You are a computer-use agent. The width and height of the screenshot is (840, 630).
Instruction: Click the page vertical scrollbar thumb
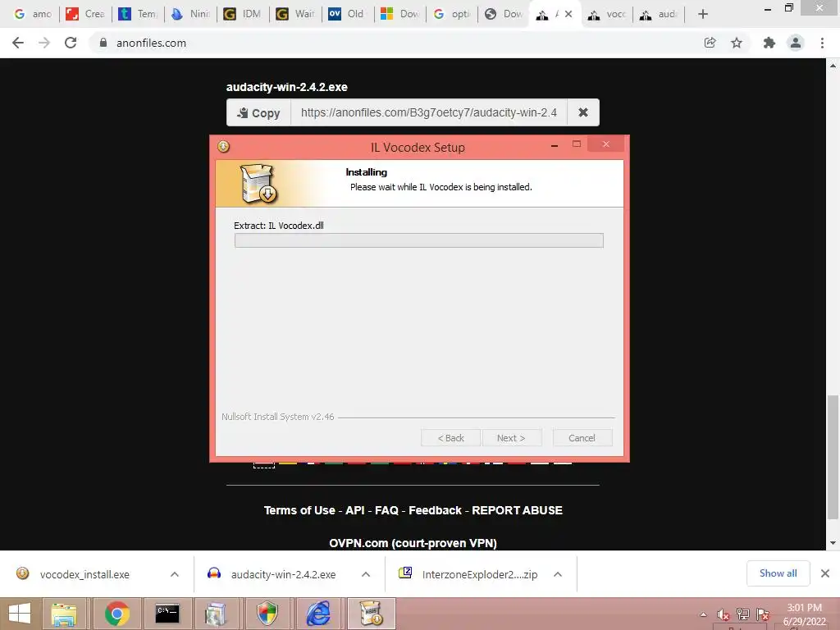[x=833, y=457]
